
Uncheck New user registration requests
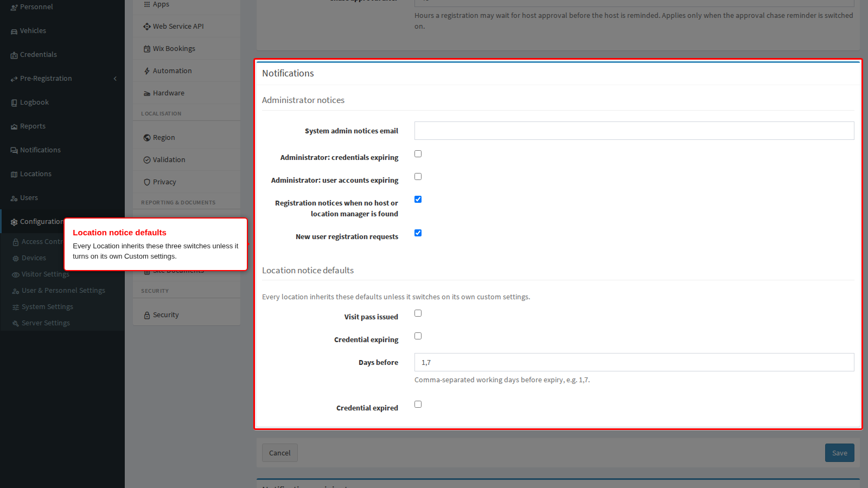coord(418,233)
